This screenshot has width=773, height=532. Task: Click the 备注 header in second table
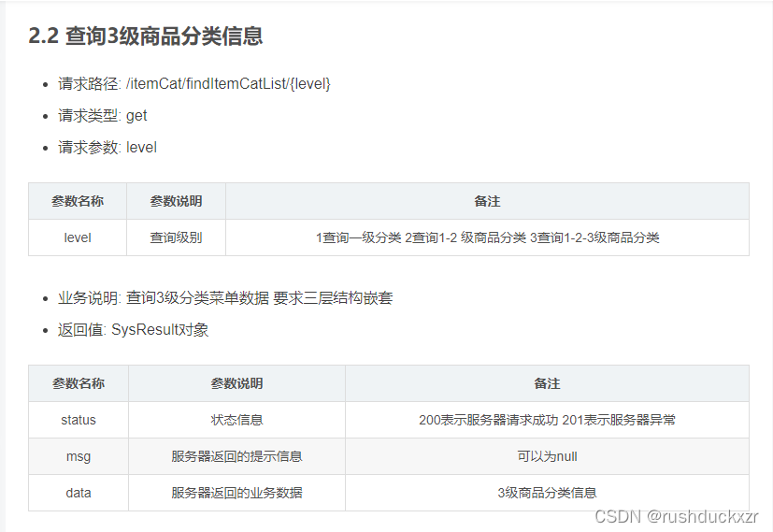click(547, 383)
